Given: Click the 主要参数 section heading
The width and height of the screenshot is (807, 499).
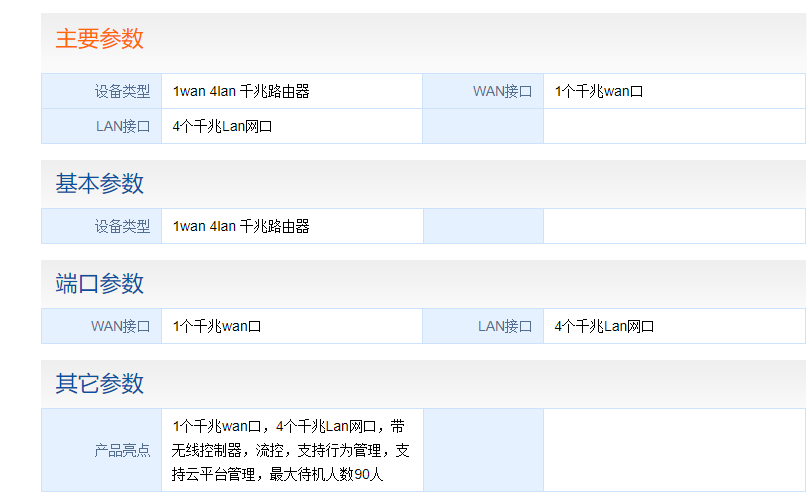Looking at the screenshot, I should click(x=99, y=39).
